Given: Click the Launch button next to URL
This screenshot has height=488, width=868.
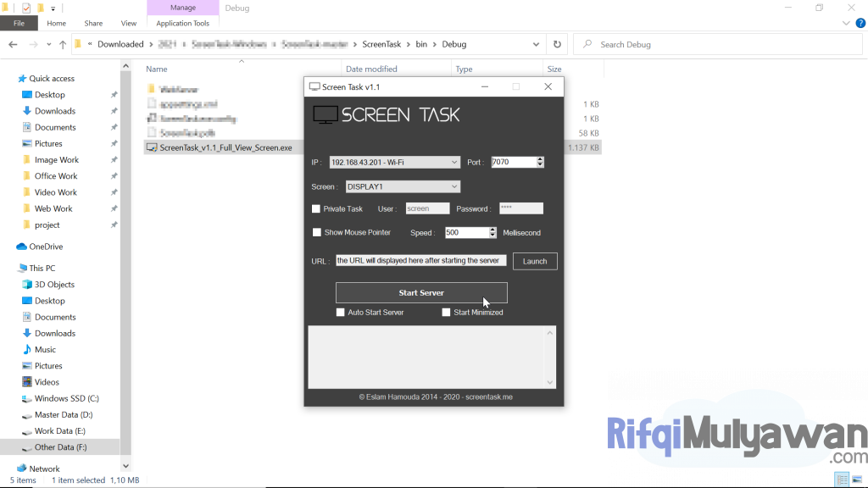Looking at the screenshot, I should click(535, 261).
